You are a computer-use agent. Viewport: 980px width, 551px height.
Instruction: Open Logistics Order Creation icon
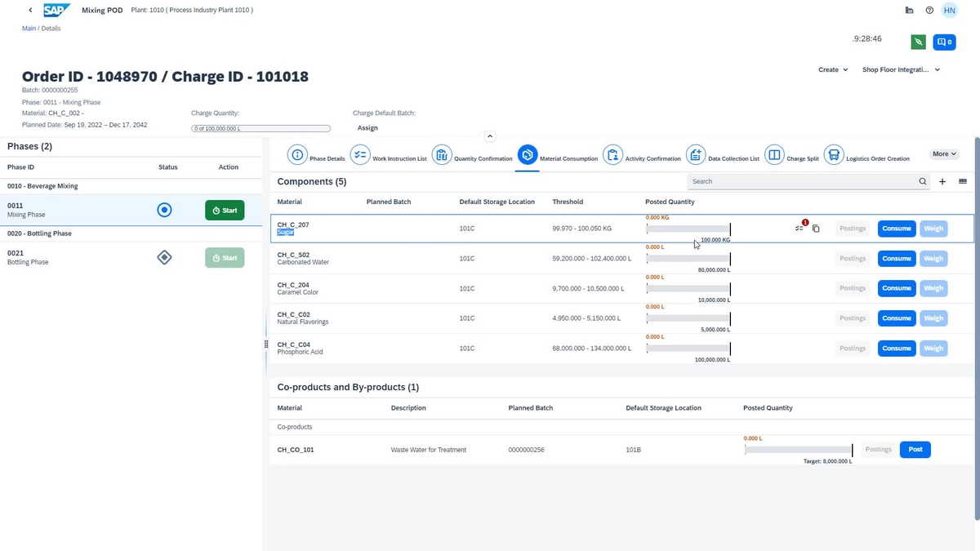pyautogui.click(x=833, y=153)
